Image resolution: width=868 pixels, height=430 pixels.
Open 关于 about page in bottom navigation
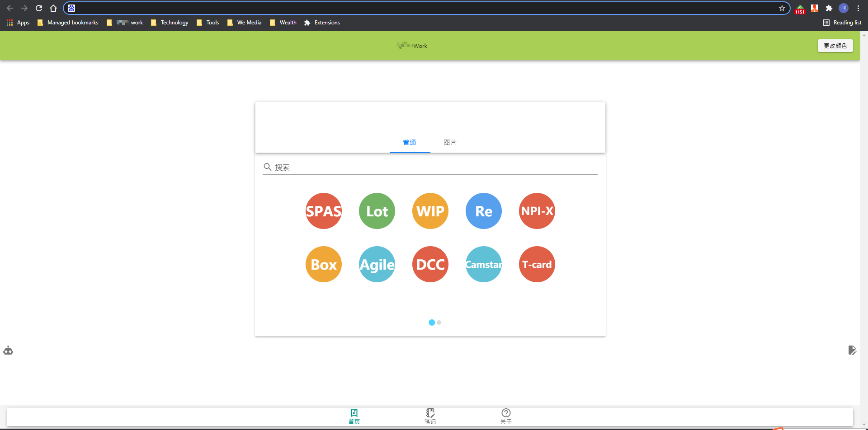[x=506, y=416]
